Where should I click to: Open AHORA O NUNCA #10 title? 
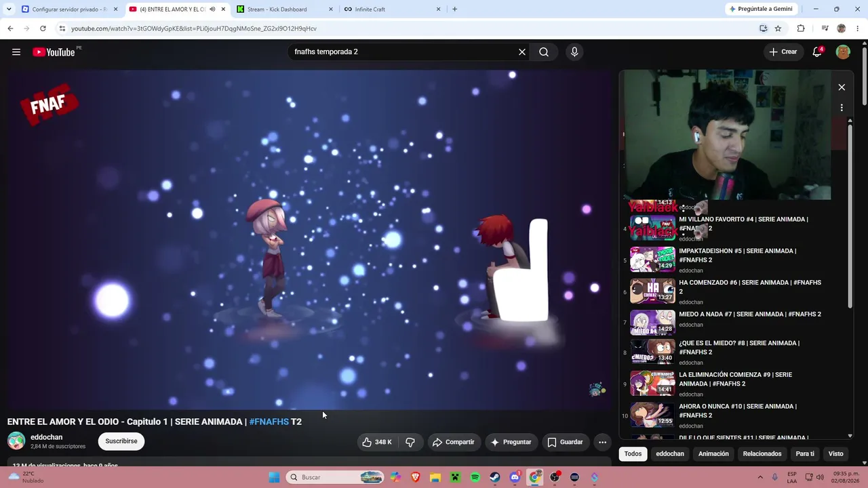click(738, 411)
